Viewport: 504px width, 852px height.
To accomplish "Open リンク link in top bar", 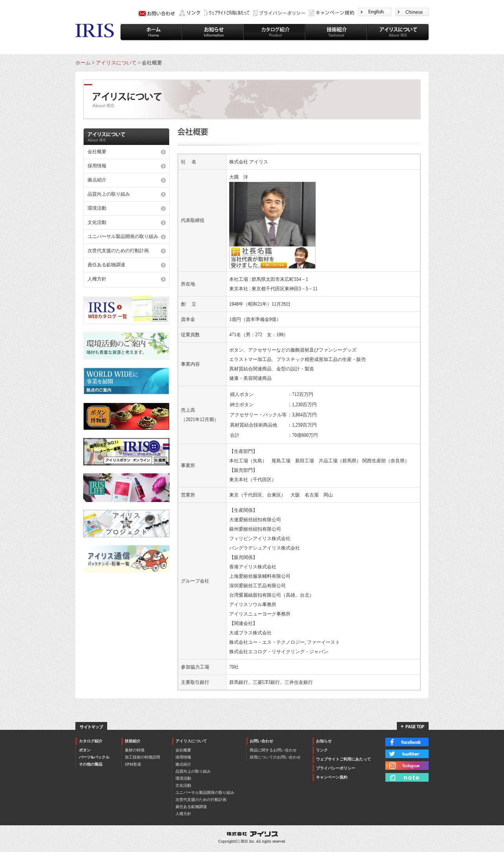I will (190, 13).
